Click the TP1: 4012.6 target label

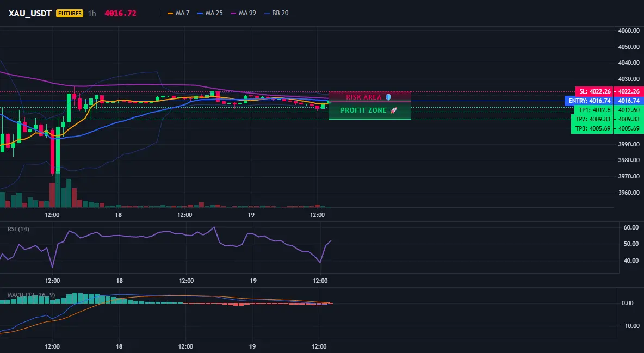(594, 110)
